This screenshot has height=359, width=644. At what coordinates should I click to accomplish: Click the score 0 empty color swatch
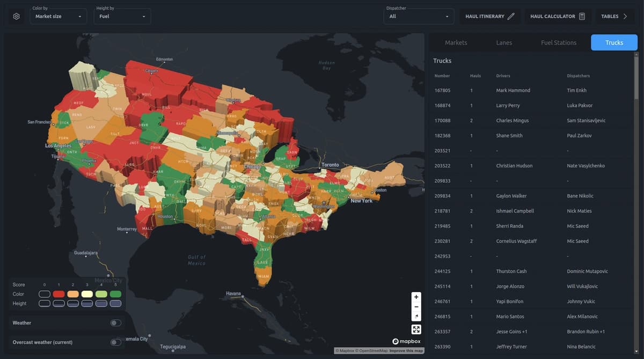(45, 294)
